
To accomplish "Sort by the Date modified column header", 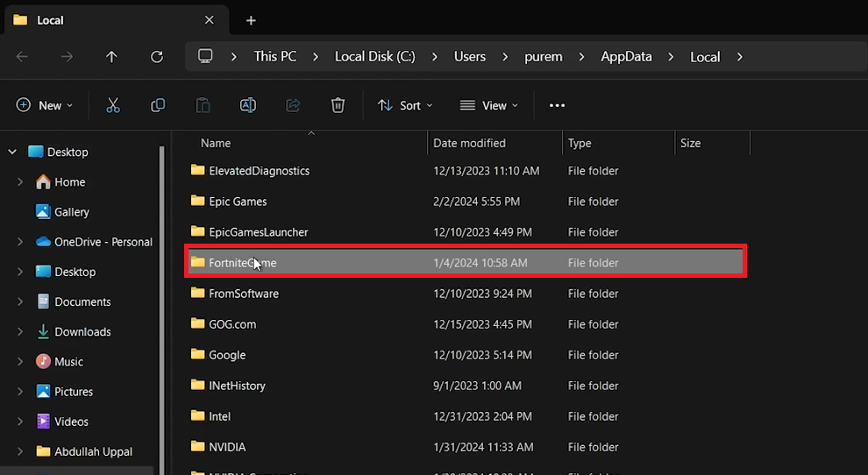I will 469,143.
